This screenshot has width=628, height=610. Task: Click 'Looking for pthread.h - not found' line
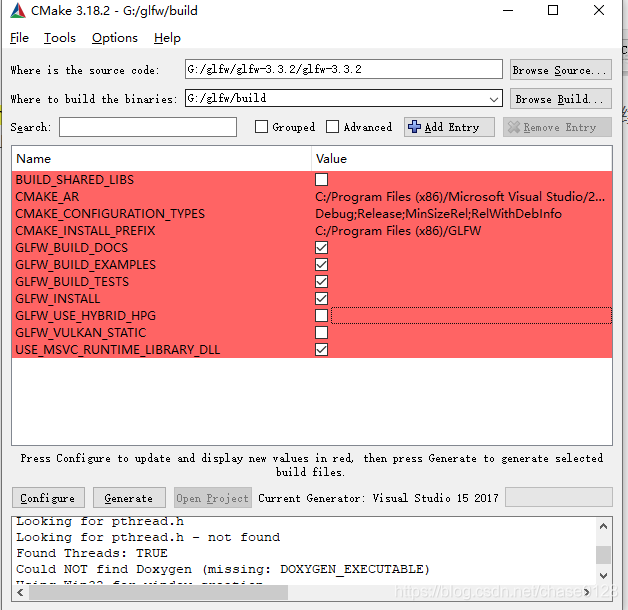click(x=148, y=537)
